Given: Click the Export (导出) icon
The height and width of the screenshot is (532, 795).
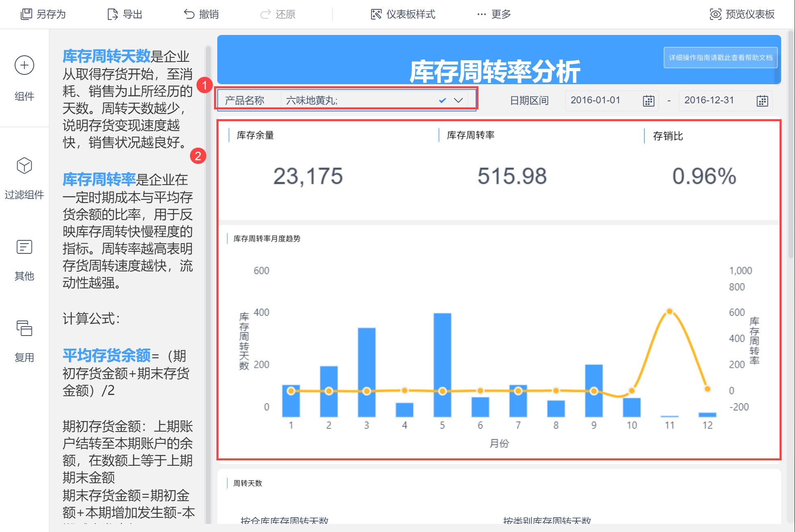Looking at the screenshot, I should (x=112, y=14).
